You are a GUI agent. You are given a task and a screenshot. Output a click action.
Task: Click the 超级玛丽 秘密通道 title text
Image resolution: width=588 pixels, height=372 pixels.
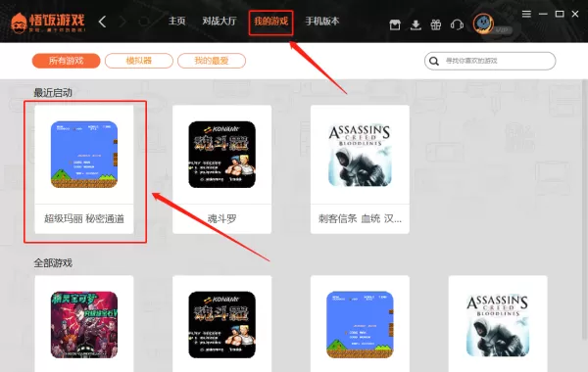pos(84,218)
